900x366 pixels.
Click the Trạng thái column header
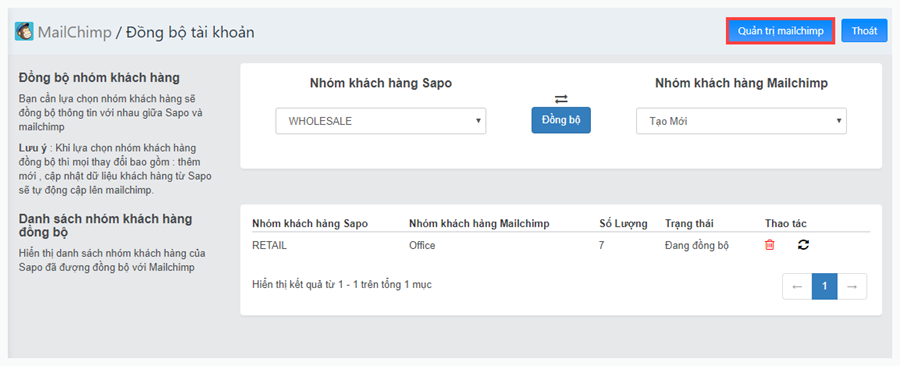click(x=689, y=223)
